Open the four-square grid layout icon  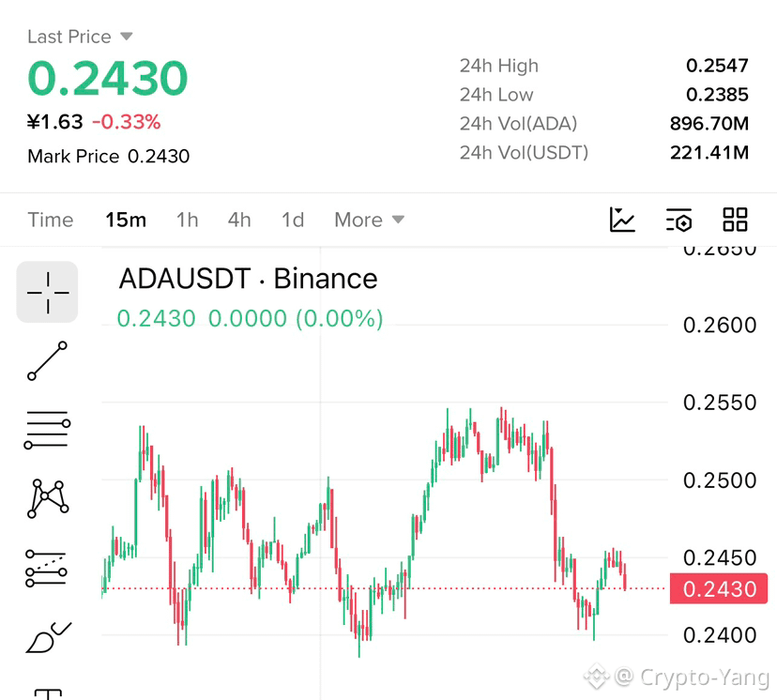point(735,220)
